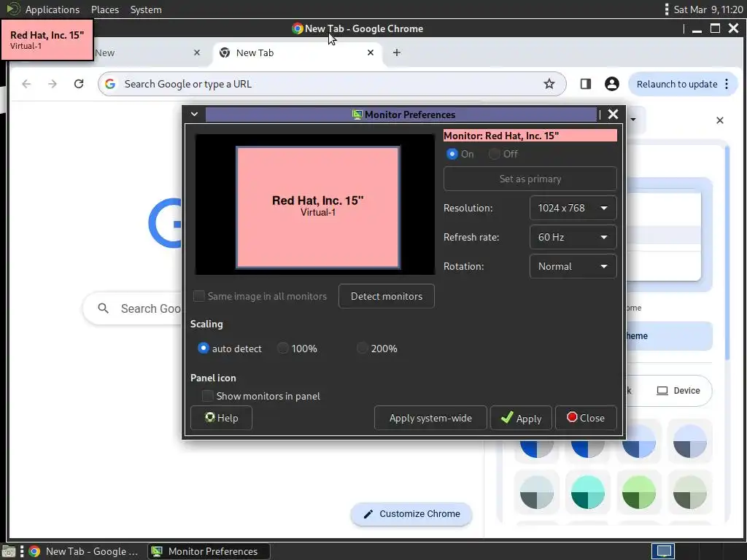Image resolution: width=747 pixels, height=560 pixels.
Task: Switch to Monitor Preferences in taskbar
Action: click(209, 551)
